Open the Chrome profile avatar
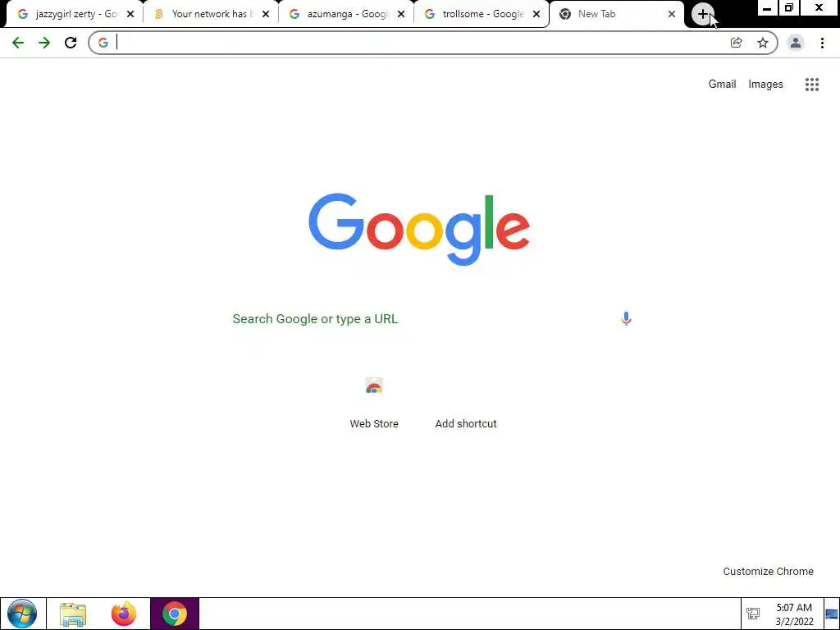The image size is (840, 630). pos(796,43)
